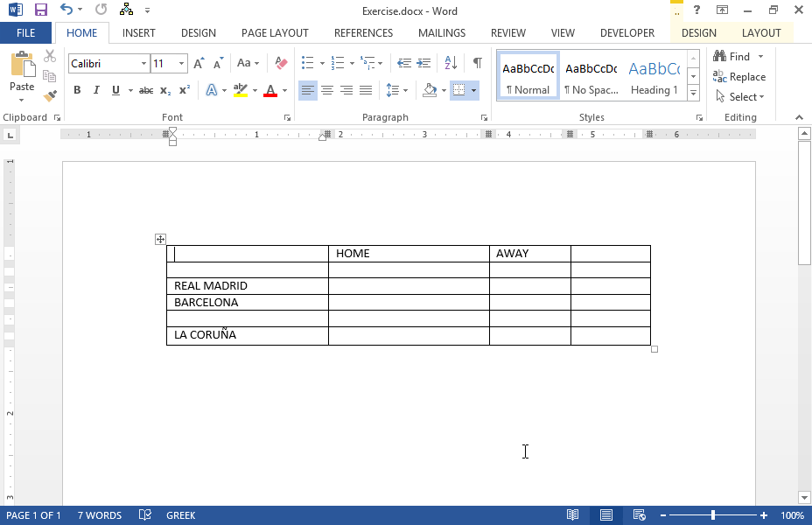Set Align Left paragraph alignment
Image resolution: width=812 pixels, height=525 pixels.
click(x=308, y=91)
